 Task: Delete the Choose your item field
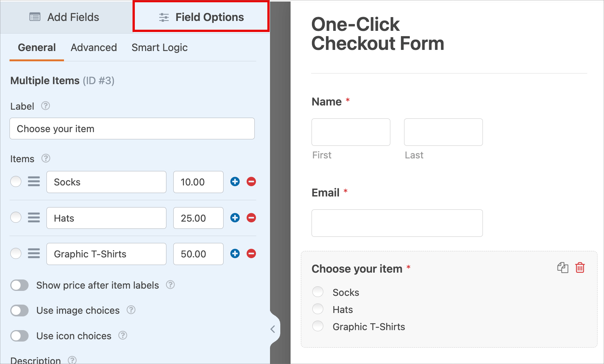click(580, 268)
